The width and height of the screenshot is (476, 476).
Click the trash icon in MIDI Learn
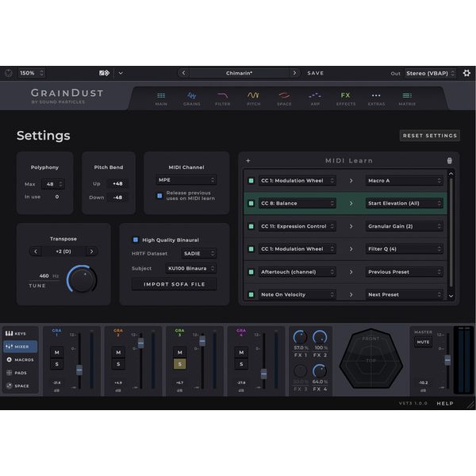(450, 160)
